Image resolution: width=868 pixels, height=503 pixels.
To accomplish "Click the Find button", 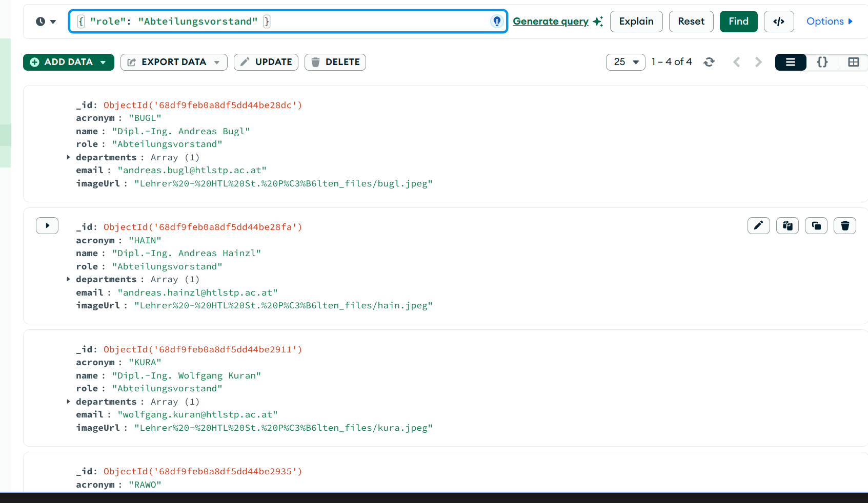I will 738,22.
